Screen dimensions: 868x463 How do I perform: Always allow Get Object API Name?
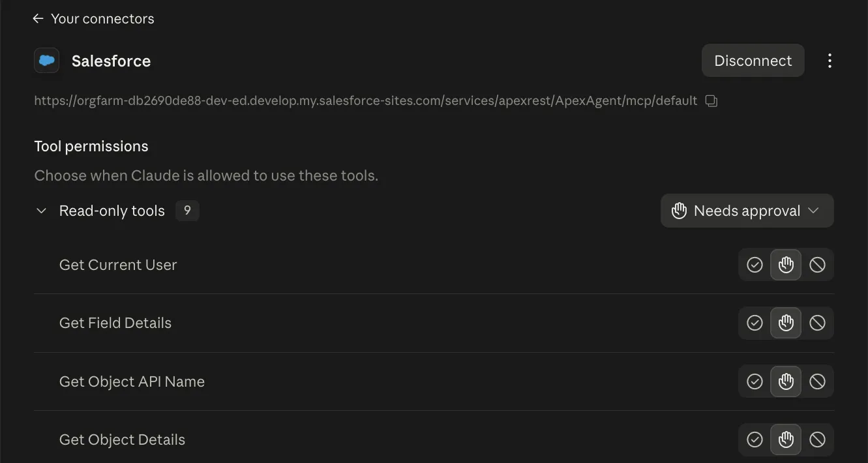(x=755, y=381)
